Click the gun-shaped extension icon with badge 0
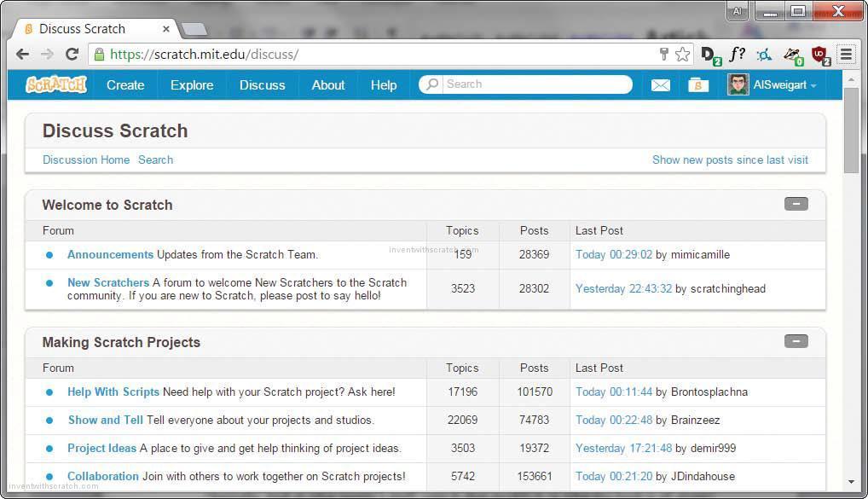The width and height of the screenshot is (868, 499). point(793,55)
